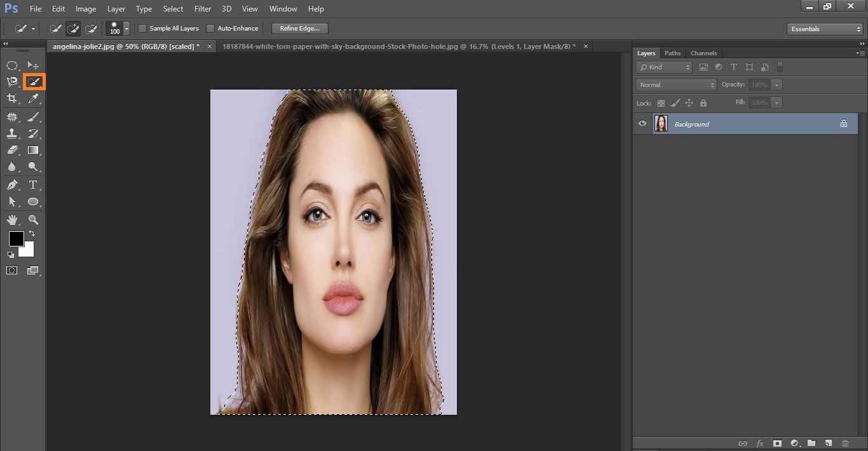868x451 pixels.
Task: Switch to the Channels tab
Action: pyautogui.click(x=703, y=53)
